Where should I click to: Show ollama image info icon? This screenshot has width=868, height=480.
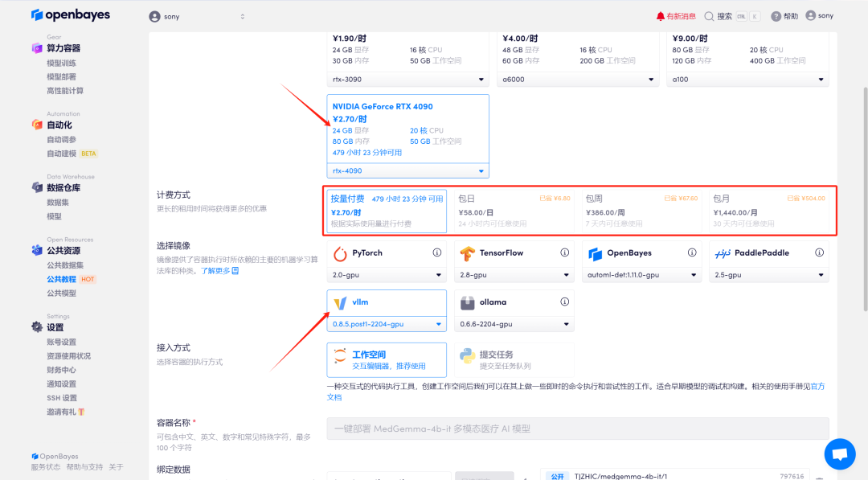[564, 302]
